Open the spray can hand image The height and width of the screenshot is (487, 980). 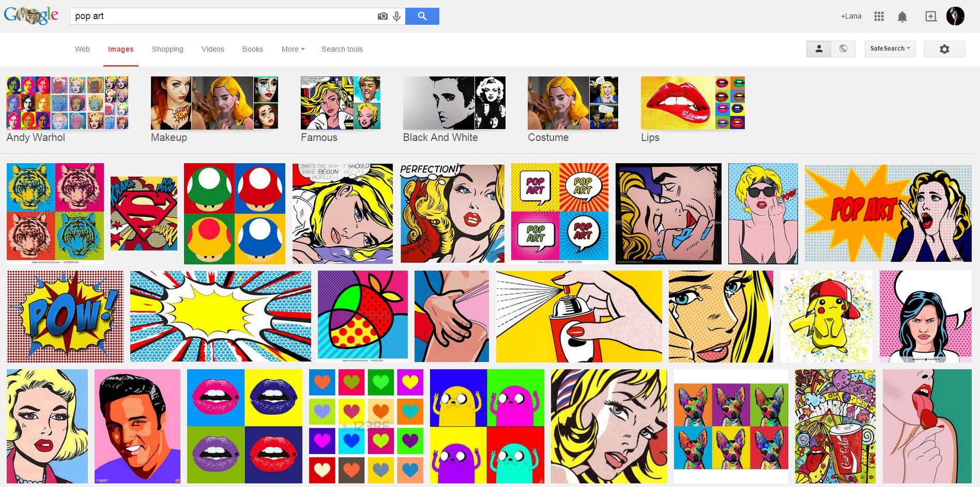click(x=579, y=317)
